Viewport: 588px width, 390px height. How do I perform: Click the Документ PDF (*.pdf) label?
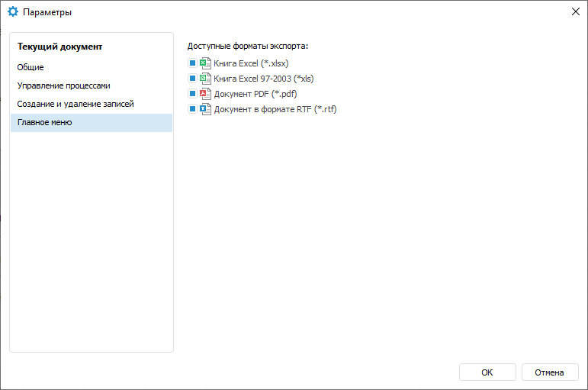(255, 94)
